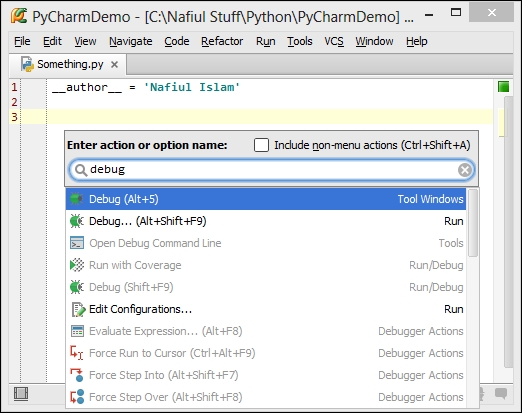Enable Include non-menu actions checkbox
The height and width of the screenshot is (413, 522).
click(261, 145)
